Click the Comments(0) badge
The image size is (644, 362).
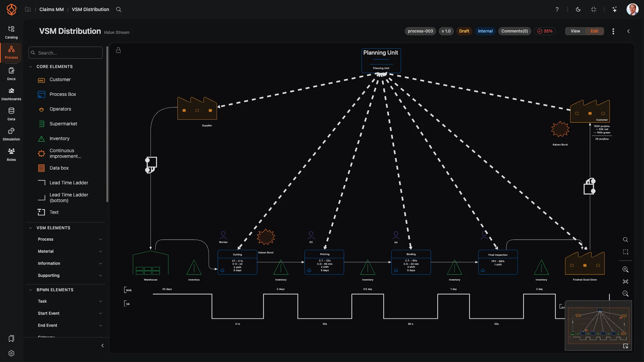point(515,31)
